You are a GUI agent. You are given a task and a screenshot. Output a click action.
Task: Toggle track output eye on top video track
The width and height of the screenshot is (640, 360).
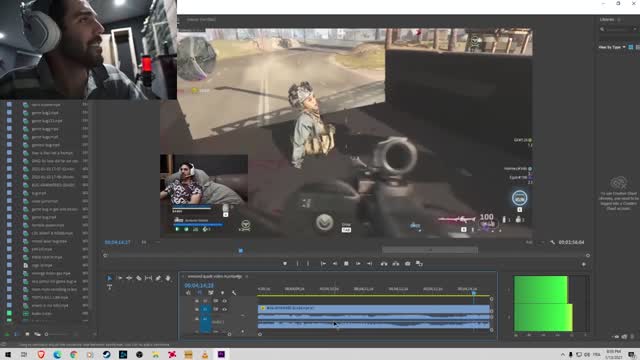[224, 301]
